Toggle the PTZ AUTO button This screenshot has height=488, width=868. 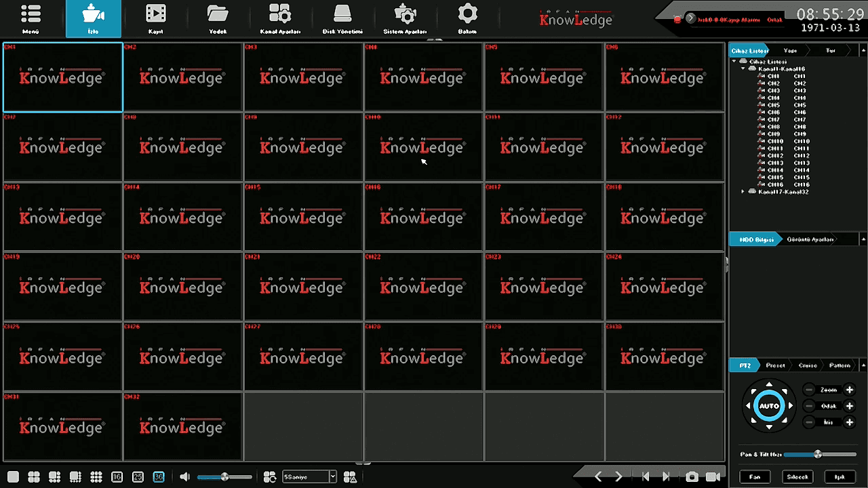tap(769, 406)
